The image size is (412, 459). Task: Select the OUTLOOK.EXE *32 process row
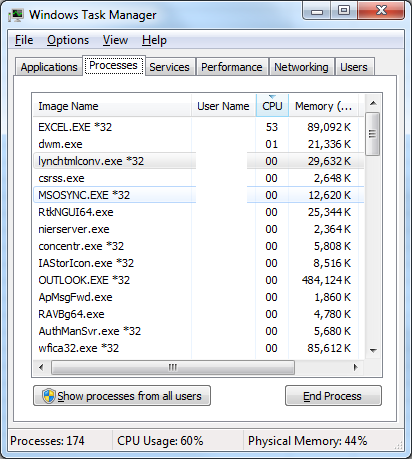pyautogui.click(x=199, y=280)
